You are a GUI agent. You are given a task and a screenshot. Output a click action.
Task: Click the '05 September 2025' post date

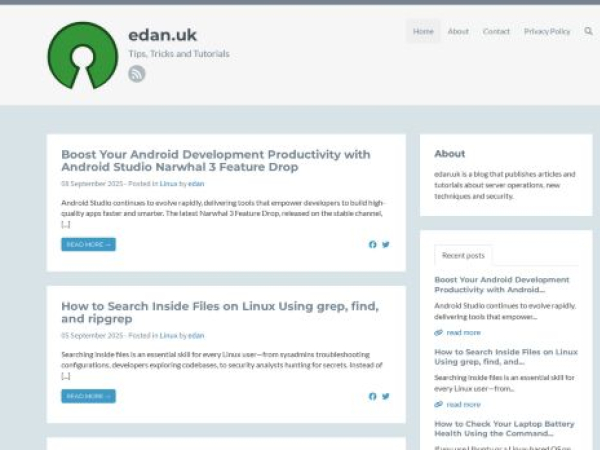pyautogui.click(x=92, y=336)
